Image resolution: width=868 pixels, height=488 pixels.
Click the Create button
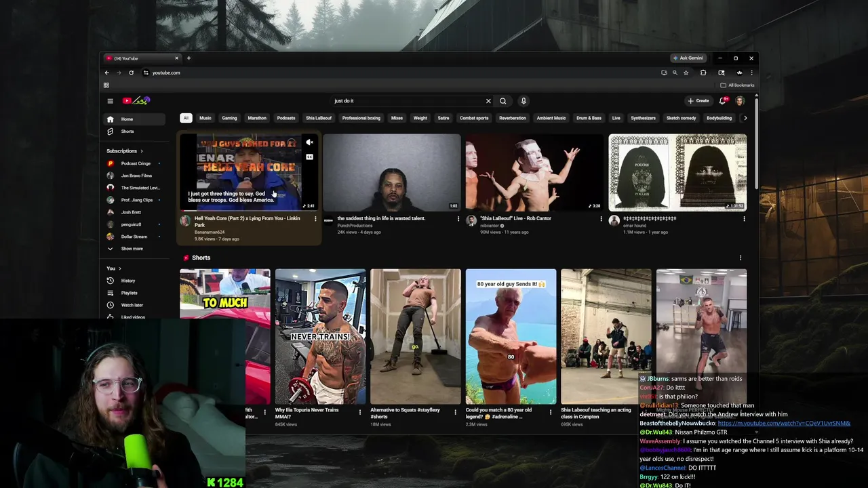[698, 101]
